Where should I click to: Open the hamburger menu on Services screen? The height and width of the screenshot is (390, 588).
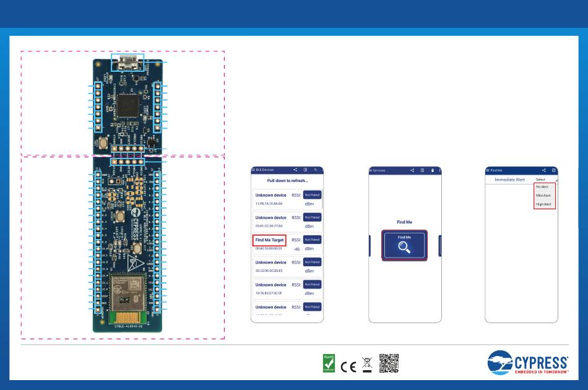point(371,170)
